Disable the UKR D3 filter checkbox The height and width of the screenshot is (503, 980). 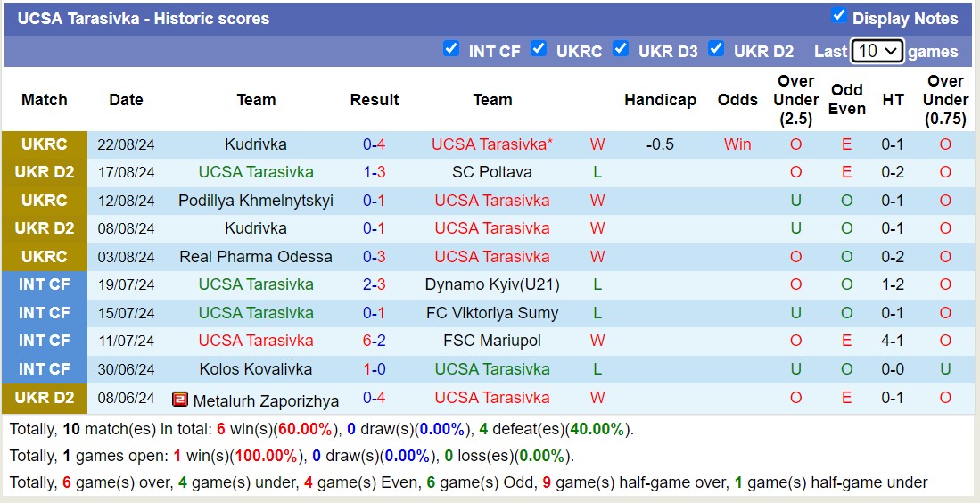pyautogui.click(x=621, y=49)
